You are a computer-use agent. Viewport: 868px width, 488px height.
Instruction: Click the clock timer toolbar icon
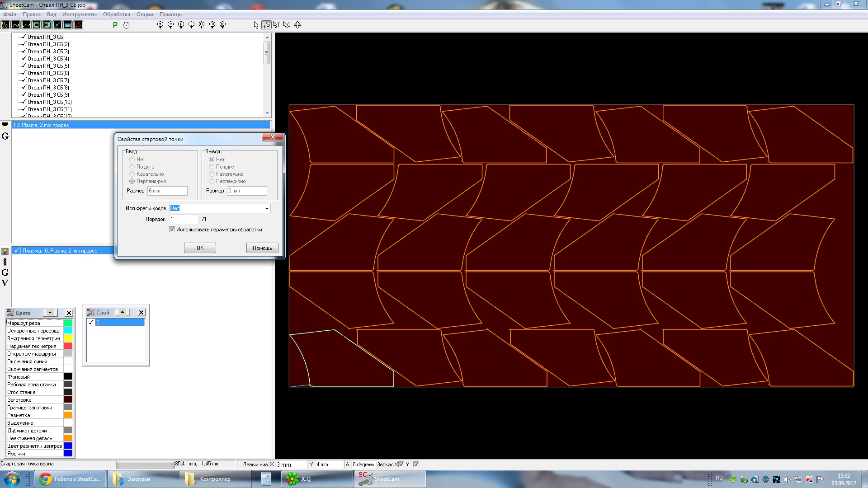tap(126, 25)
